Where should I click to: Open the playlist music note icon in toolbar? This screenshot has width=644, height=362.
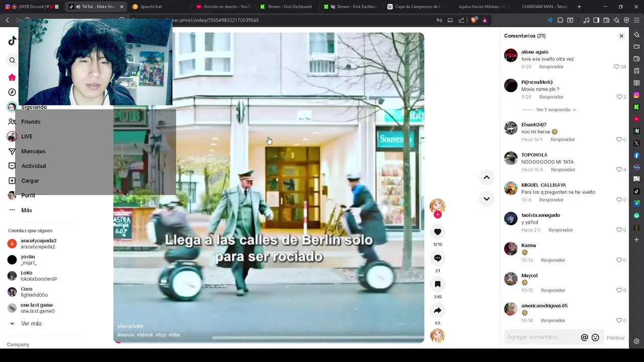(x=586, y=20)
